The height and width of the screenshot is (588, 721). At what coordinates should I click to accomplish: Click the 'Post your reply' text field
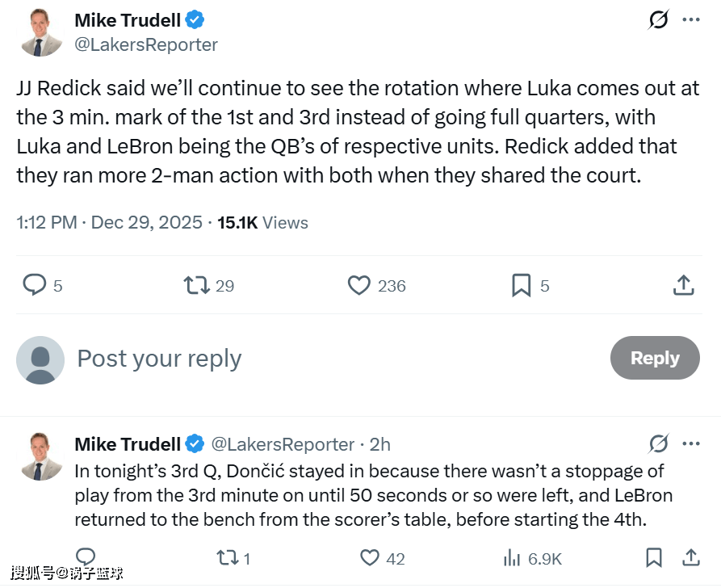pos(323,359)
